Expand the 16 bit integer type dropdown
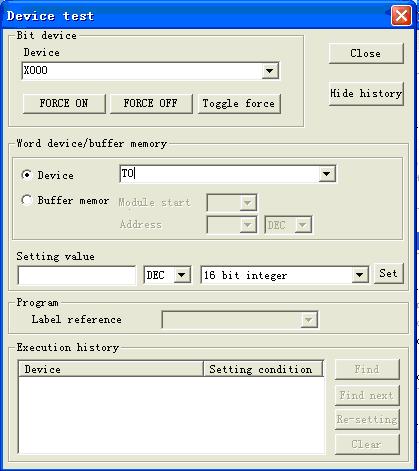419x471 pixels. point(359,275)
